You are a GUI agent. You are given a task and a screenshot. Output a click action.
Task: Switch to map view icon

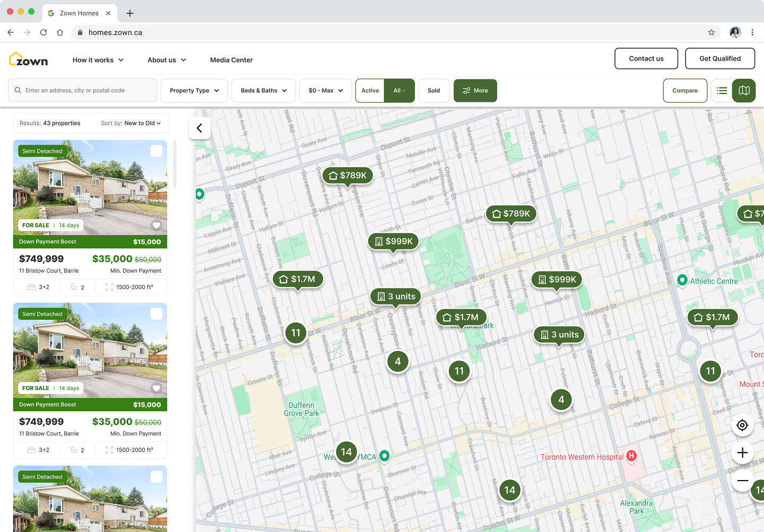[x=744, y=91]
